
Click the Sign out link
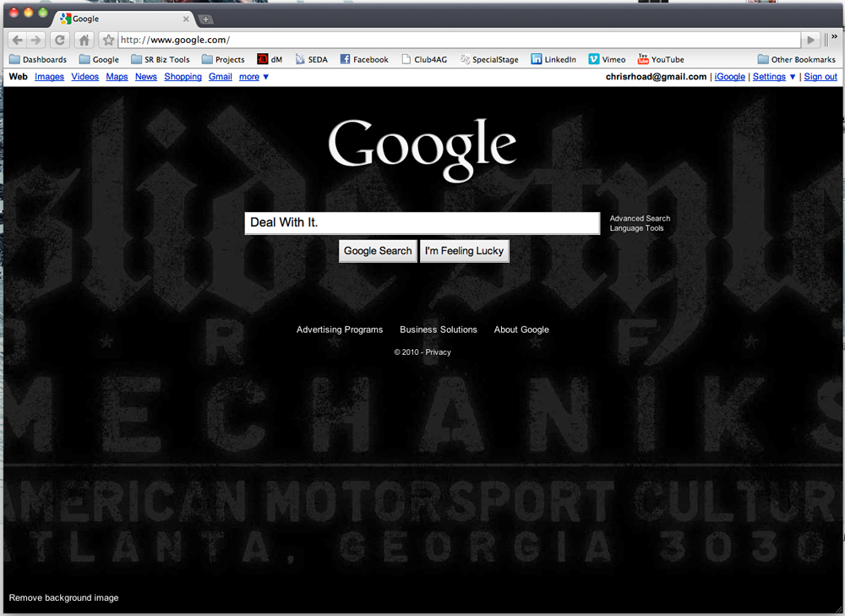820,77
